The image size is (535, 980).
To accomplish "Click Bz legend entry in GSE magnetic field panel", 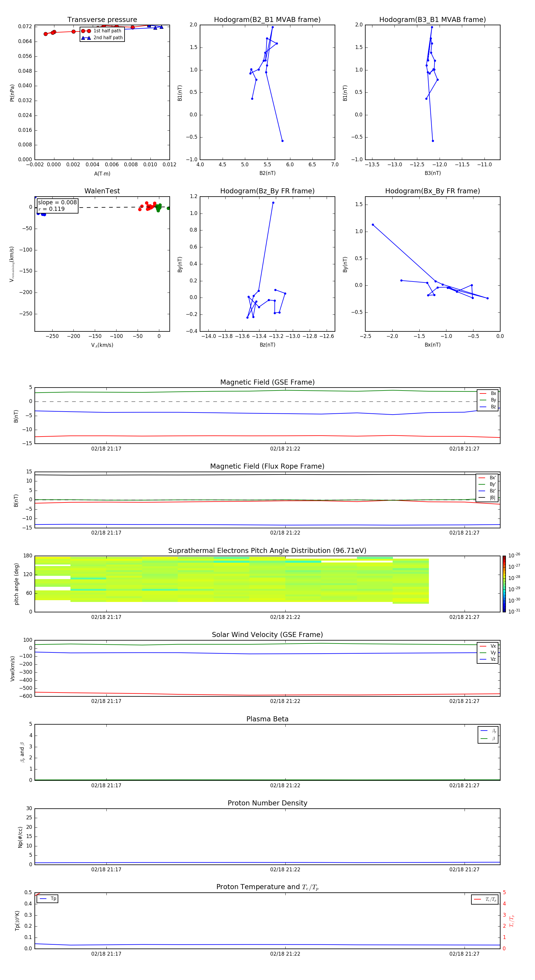I will click(488, 407).
